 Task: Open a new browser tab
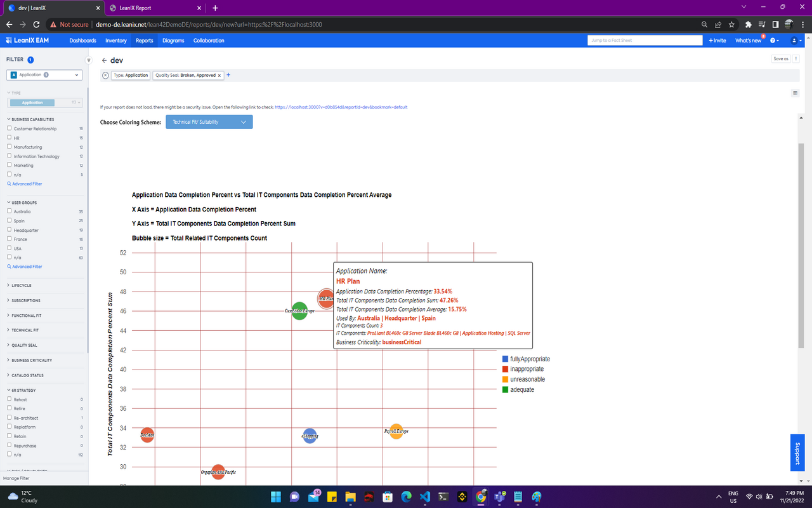[x=215, y=8]
